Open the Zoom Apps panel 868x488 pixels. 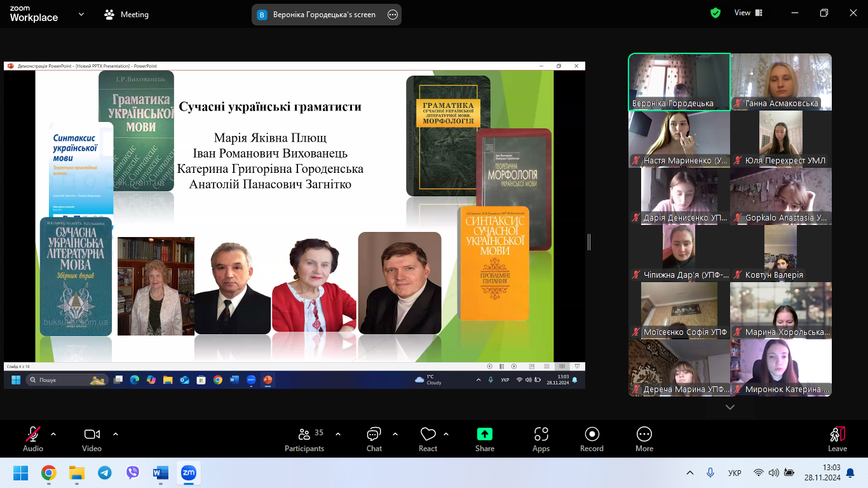click(x=541, y=439)
